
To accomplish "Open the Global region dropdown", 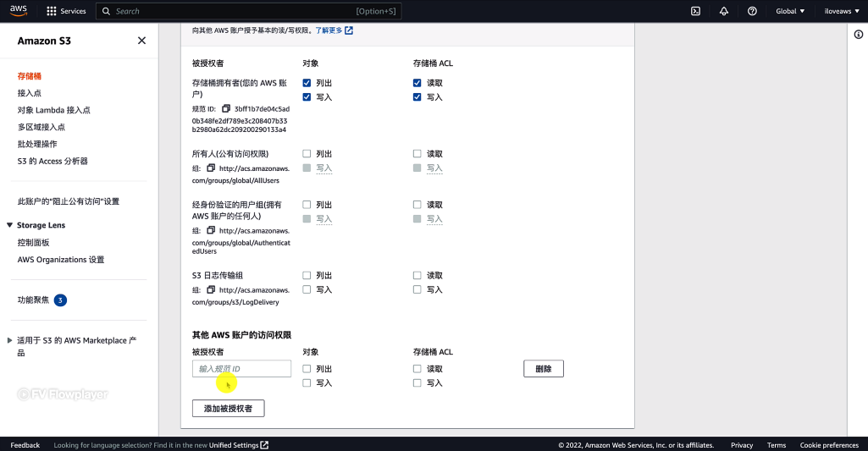I will point(790,11).
